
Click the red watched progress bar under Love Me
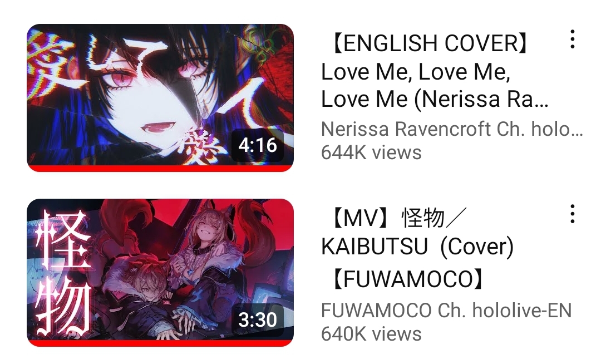[160, 169]
